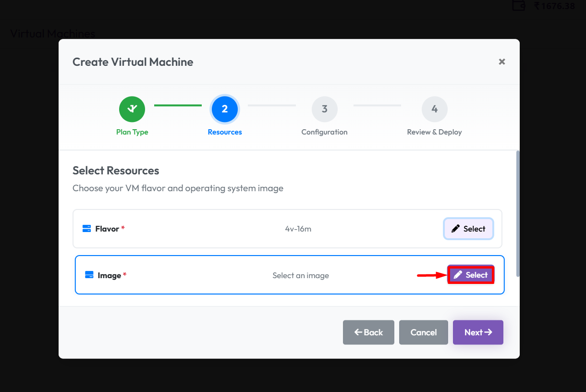Viewport: 586px width, 392px height.
Task: Click the dialog's vertical scrollbar
Action: point(517,214)
